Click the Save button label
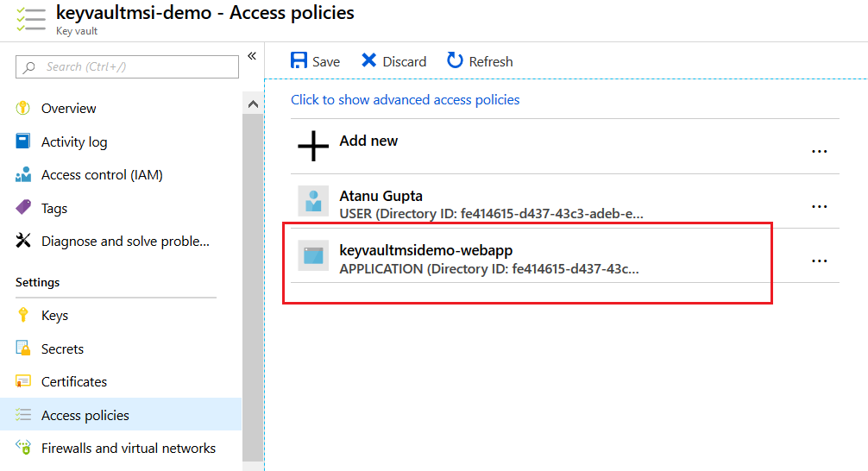Screen dimensions: 868x471 326,61
